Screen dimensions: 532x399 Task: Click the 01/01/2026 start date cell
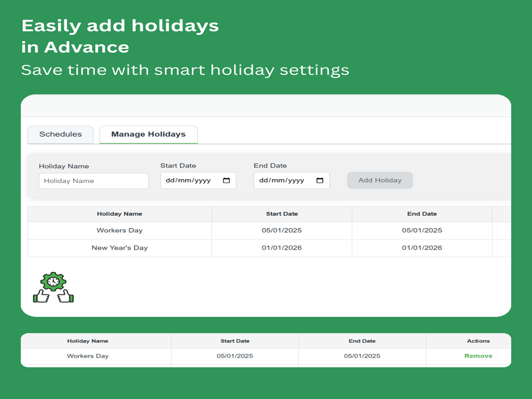[282, 248]
